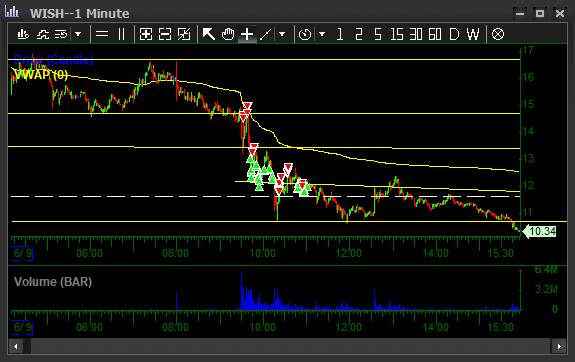This screenshot has height=362, width=575.
Task: Click the Price (Candle) label
Action: pyautogui.click(x=54, y=60)
